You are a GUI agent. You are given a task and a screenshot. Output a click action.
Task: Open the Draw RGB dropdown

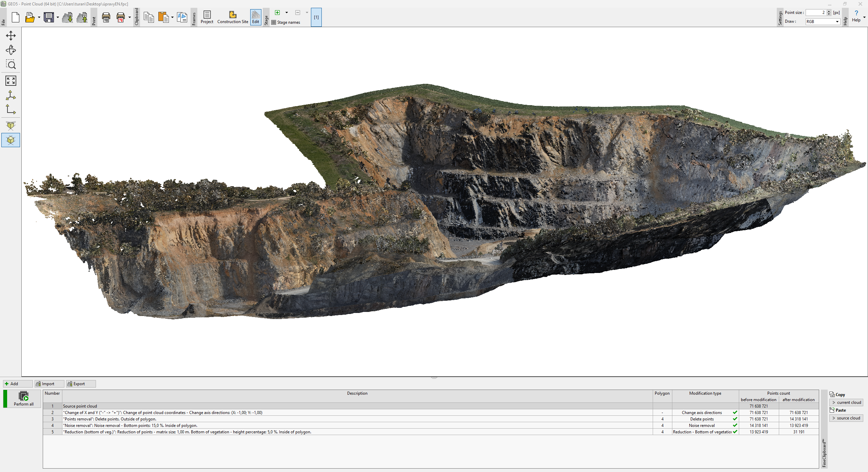(837, 22)
